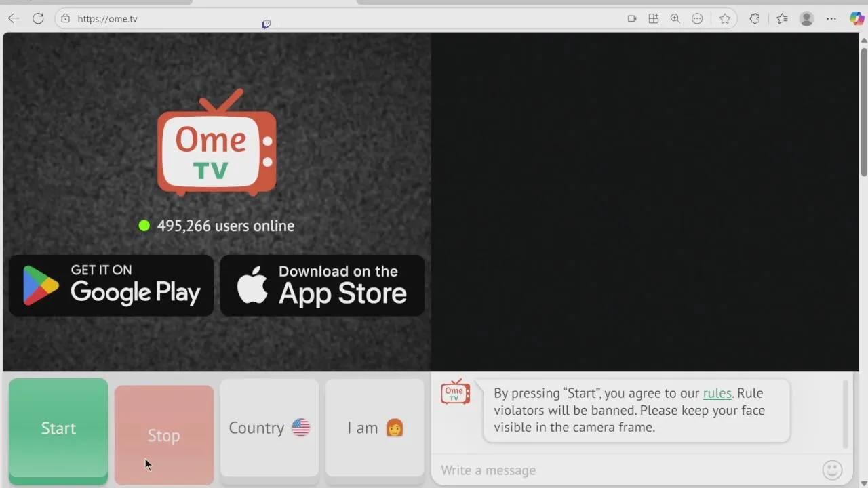Viewport: 868px width, 488px height.
Task: Click the chat panel scrollbar
Action: click(846, 413)
